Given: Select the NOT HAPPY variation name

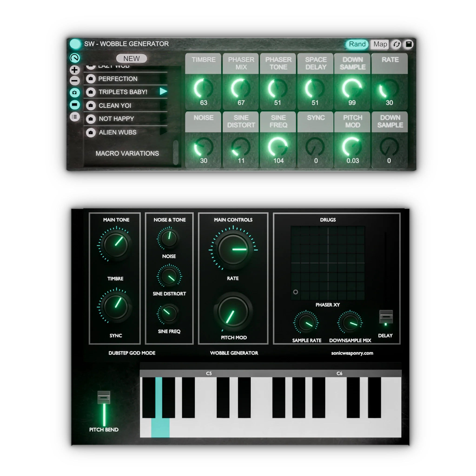Looking at the screenshot, I should (x=116, y=119).
